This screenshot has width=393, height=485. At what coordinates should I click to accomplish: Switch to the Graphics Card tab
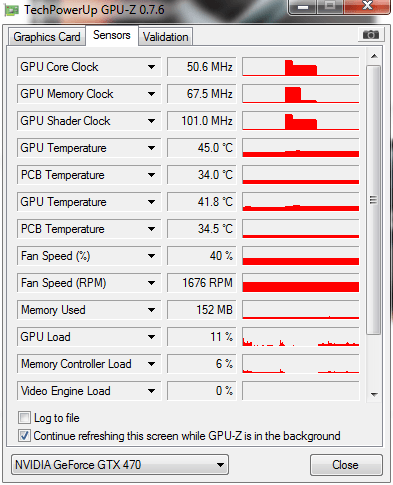coord(47,37)
